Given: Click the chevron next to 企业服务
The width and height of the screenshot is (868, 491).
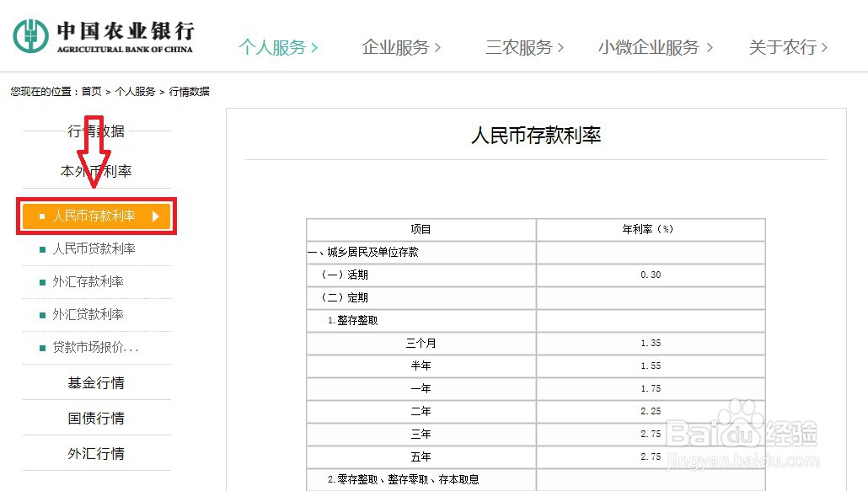Looking at the screenshot, I should [437, 47].
